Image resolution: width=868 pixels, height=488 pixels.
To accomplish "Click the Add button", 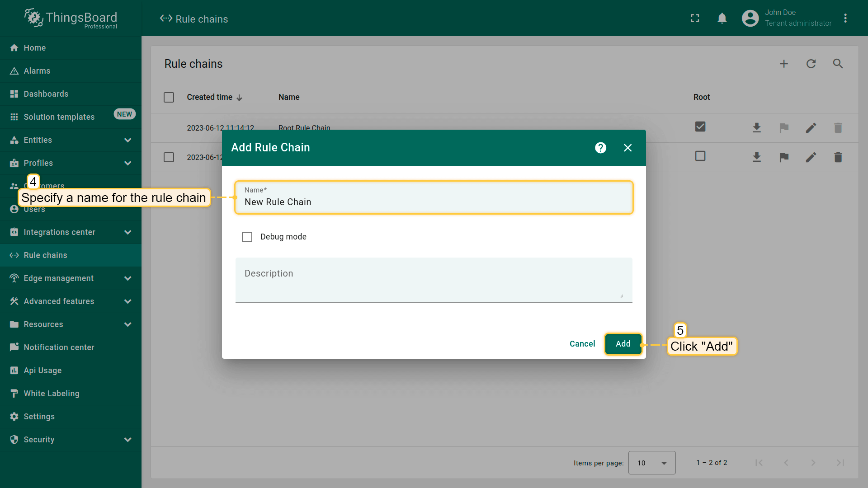I will pyautogui.click(x=623, y=344).
